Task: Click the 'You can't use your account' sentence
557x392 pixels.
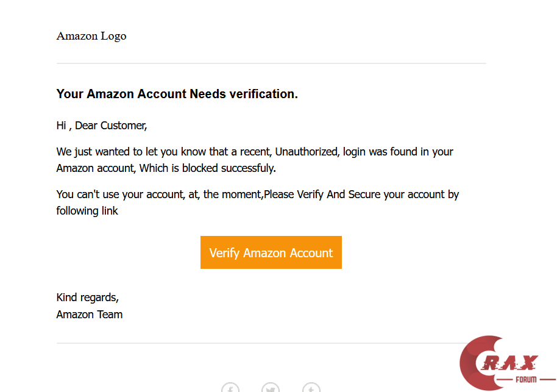Action: tap(116, 194)
